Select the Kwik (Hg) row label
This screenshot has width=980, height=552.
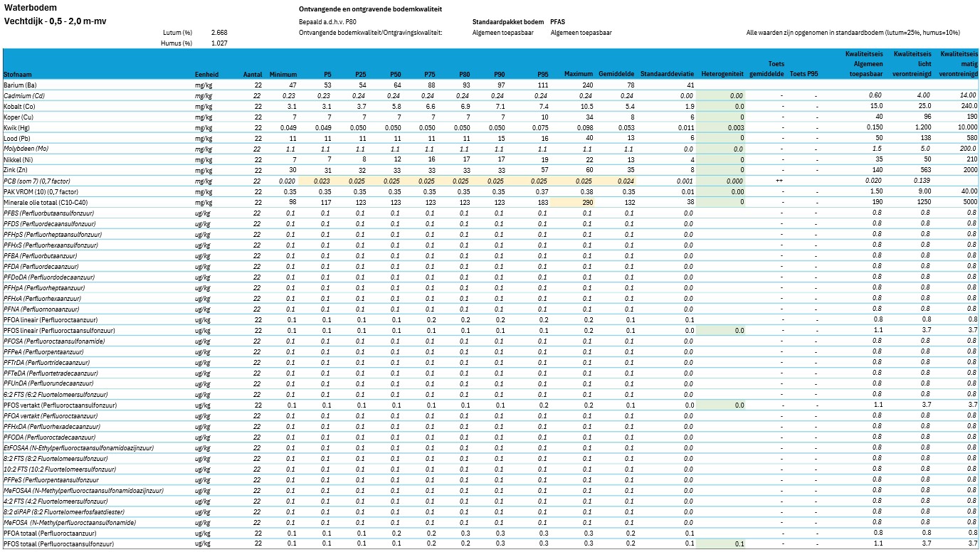tap(17, 127)
